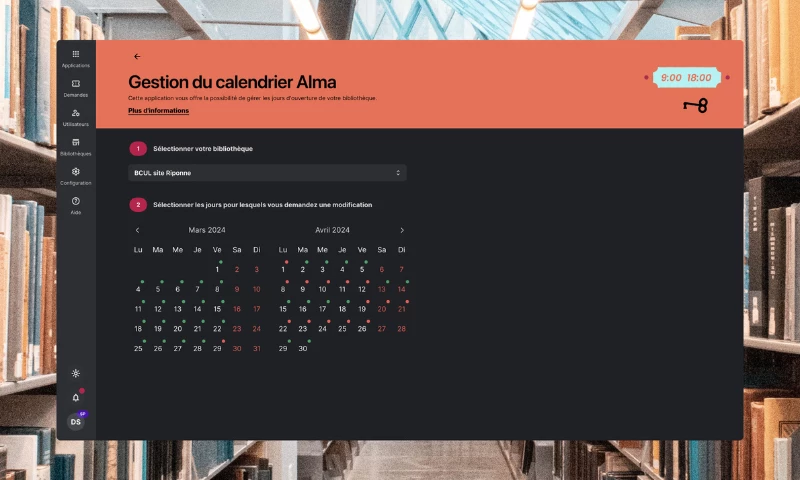This screenshot has height=480, width=800.
Task: Click the Plus d'informations link
Action: coord(158,111)
